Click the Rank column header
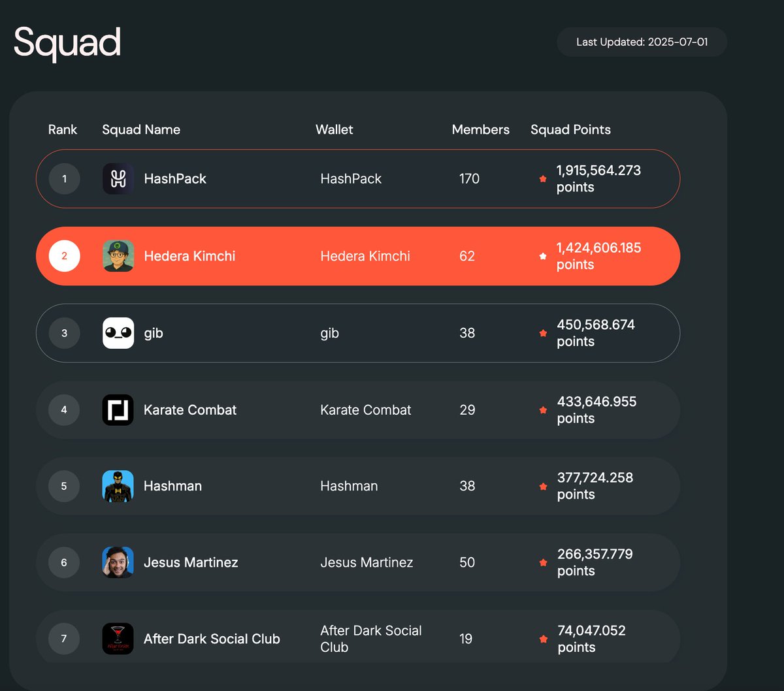This screenshot has width=784, height=691. 63,129
